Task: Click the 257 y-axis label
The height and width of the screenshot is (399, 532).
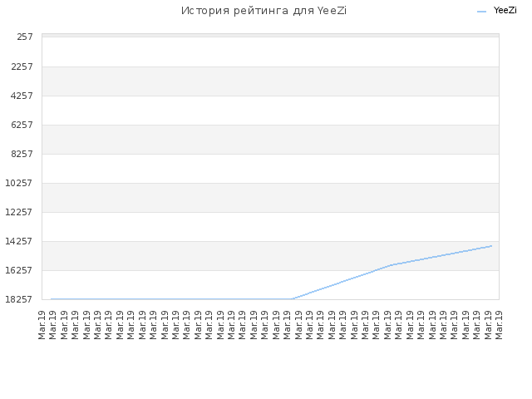Action: click(x=25, y=37)
